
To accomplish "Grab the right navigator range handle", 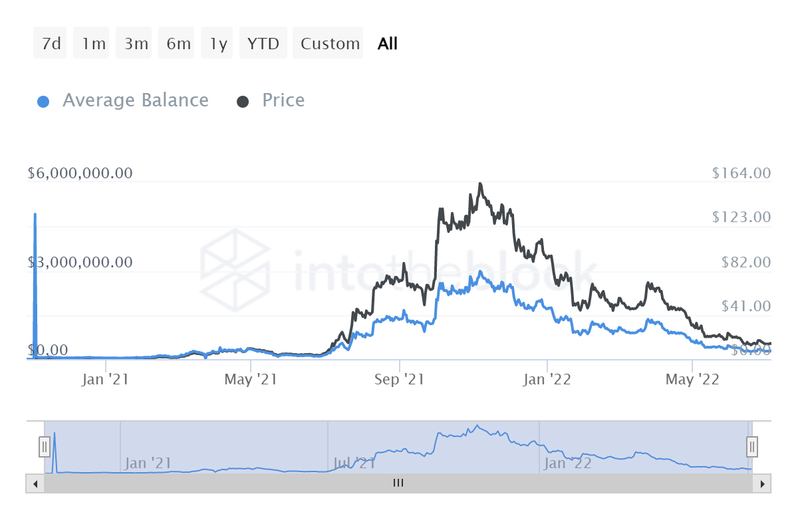I will (752, 446).
